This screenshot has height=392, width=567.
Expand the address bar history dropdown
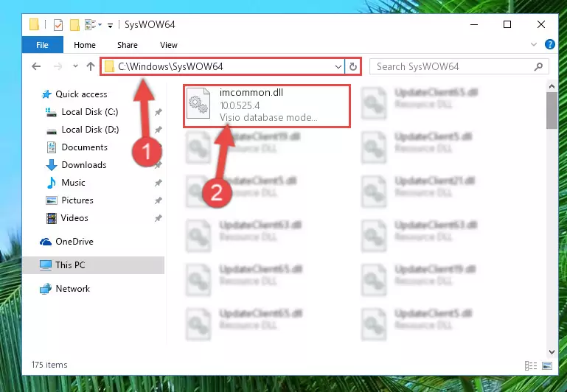pos(338,67)
